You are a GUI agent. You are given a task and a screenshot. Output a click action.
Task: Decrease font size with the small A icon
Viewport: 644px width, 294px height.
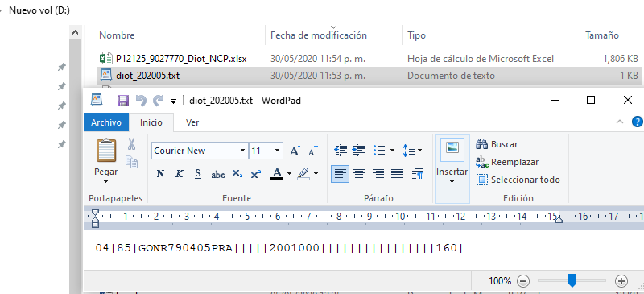(312, 151)
